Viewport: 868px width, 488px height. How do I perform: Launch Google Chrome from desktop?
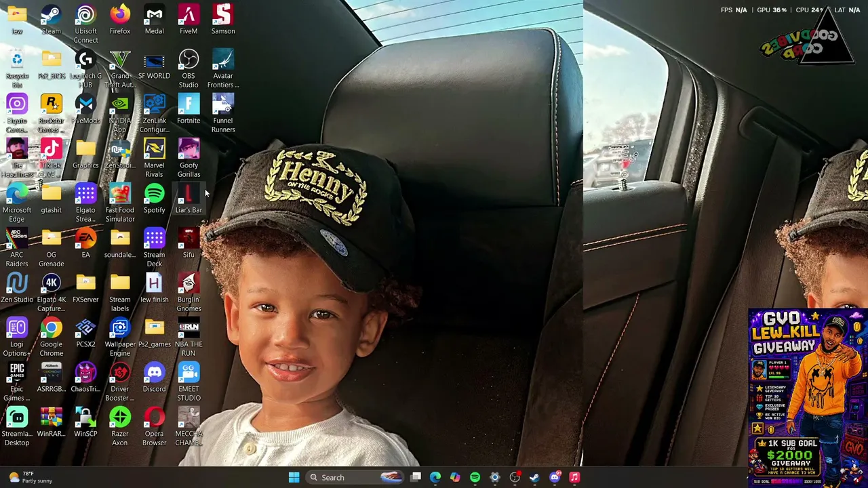(51, 337)
